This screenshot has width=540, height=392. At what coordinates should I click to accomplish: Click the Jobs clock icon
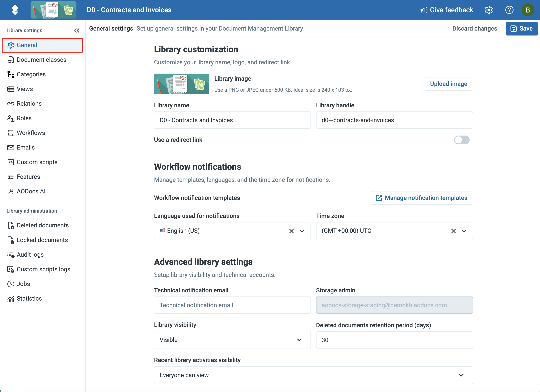[x=11, y=284]
